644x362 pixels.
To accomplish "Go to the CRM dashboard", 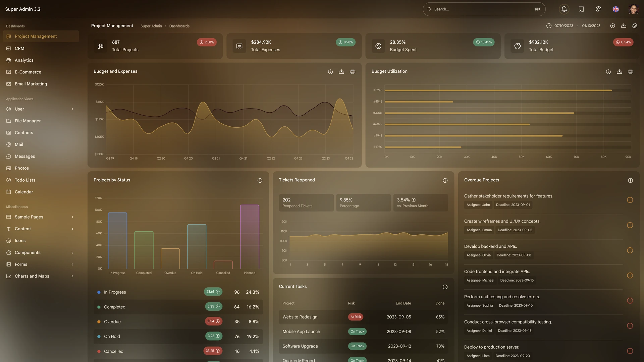I will [41, 48].
